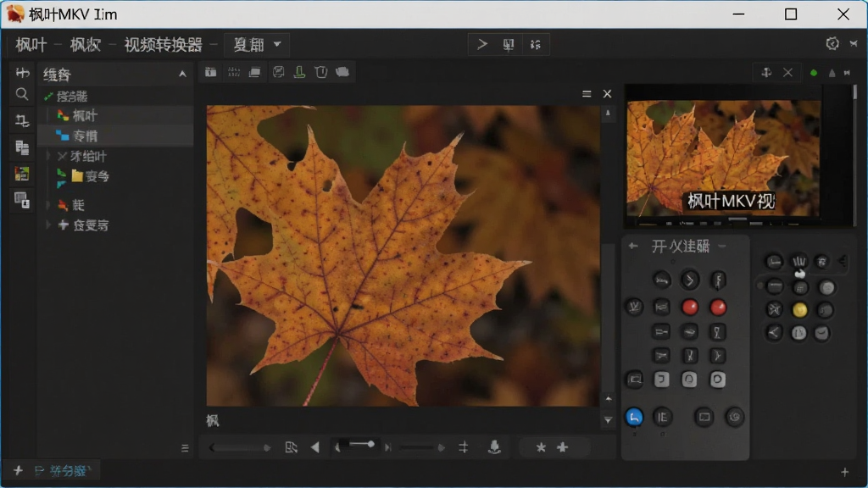The height and width of the screenshot is (488, 868).
Task: Click the topmost icon in the left sidebar
Action: 22,73
